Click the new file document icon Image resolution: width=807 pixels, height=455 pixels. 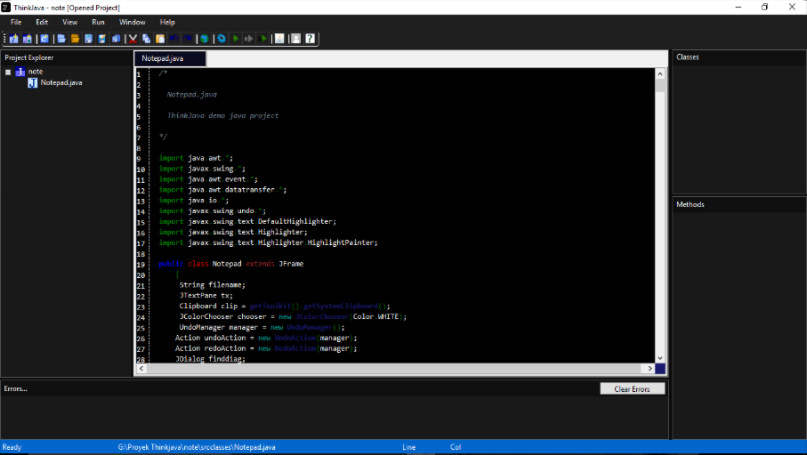[x=61, y=39]
